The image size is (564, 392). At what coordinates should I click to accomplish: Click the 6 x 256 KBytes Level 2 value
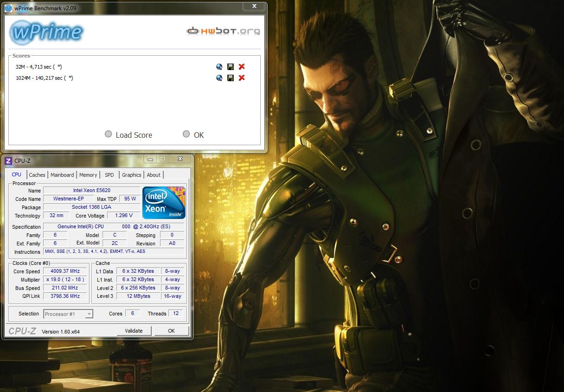pos(138,288)
